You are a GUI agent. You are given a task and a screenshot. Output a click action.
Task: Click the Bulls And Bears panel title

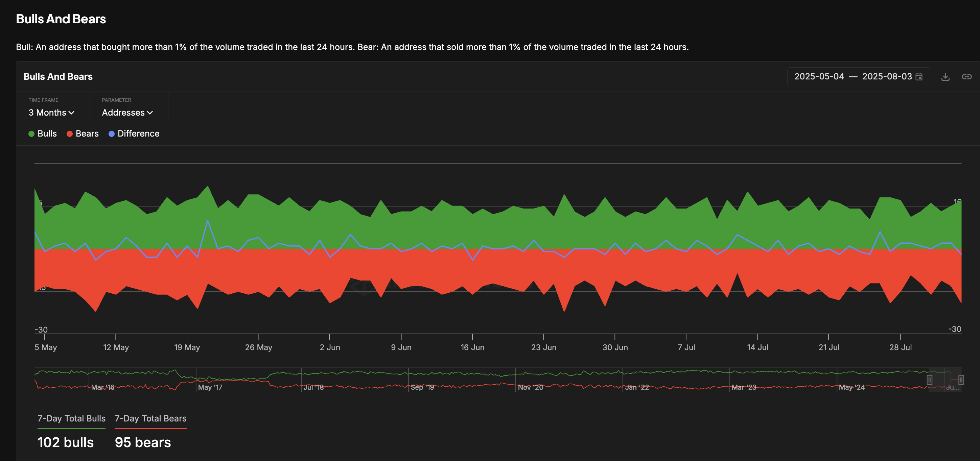point(58,76)
